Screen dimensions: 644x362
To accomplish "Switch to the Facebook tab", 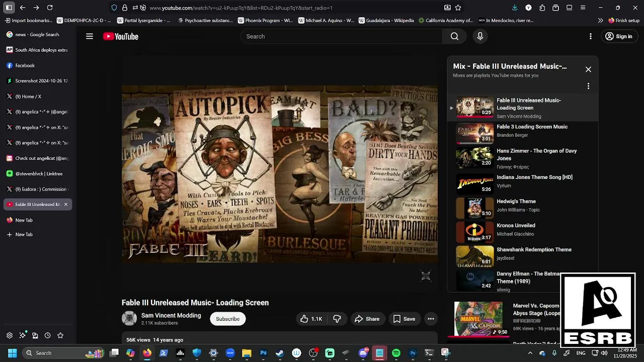I will click(38, 65).
